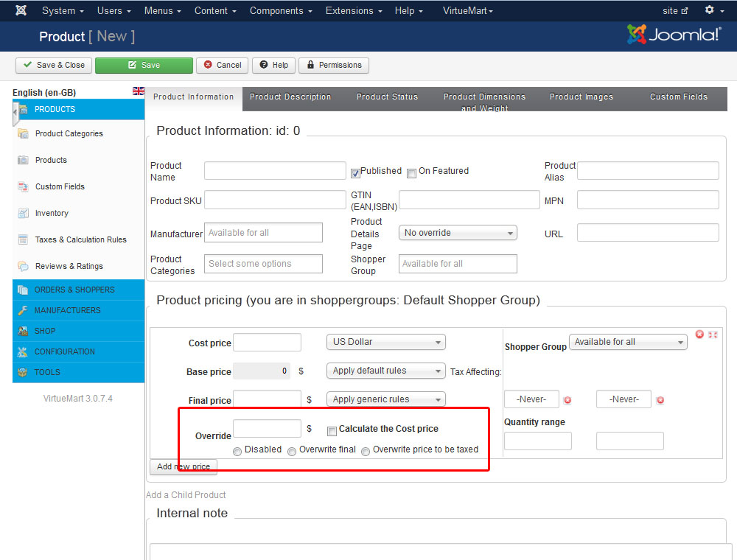Image resolution: width=737 pixels, height=560 pixels.
Task: Click the Shop section icon
Action: (23, 331)
